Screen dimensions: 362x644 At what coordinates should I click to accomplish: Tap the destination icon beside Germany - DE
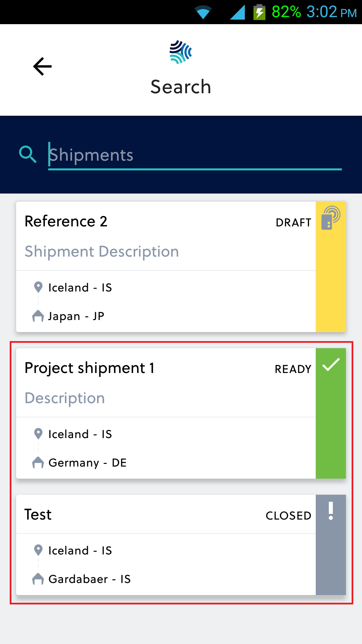coord(38,463)
